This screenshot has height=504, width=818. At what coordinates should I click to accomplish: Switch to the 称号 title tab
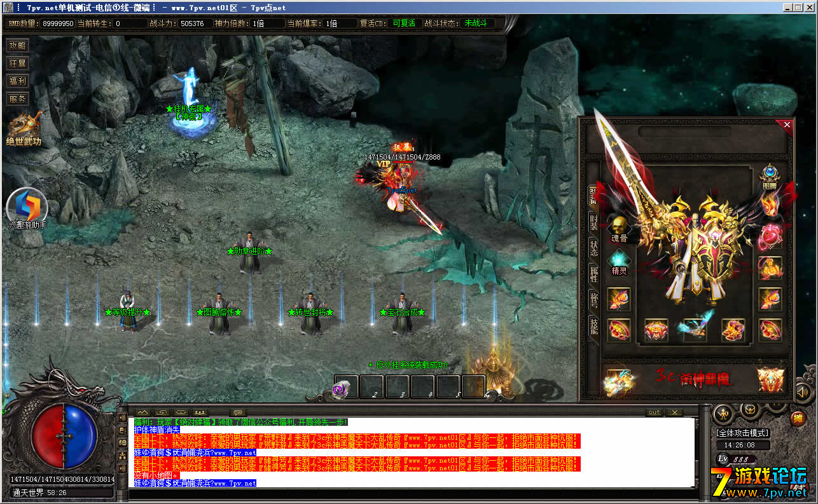pyautogui.click(x=593, y=300)
